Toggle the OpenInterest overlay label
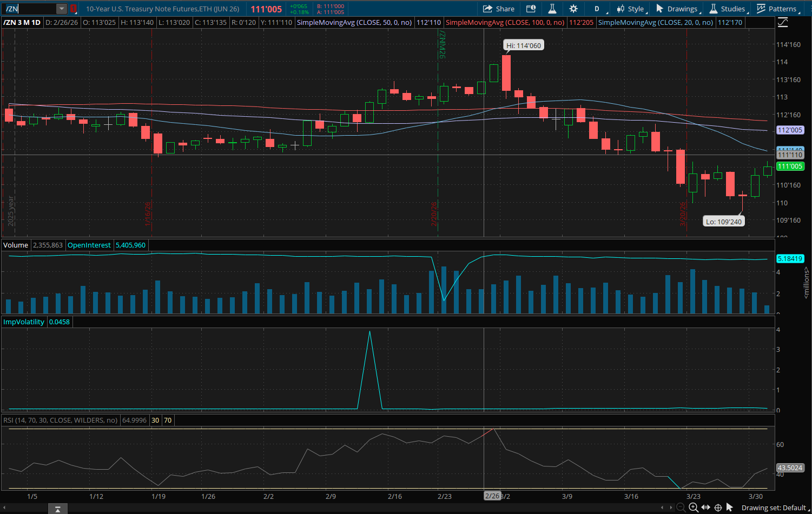Screen dimensions: 812x514 coord(89,245)
